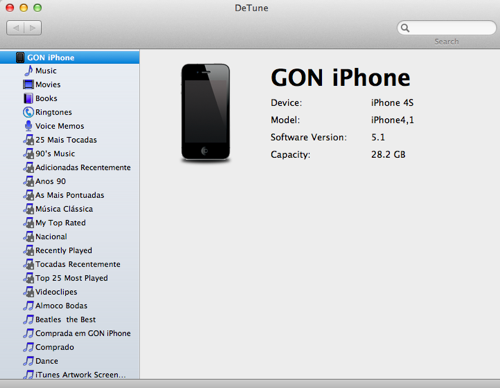Click the Ringtones phone icon

(x=28, y=112)
